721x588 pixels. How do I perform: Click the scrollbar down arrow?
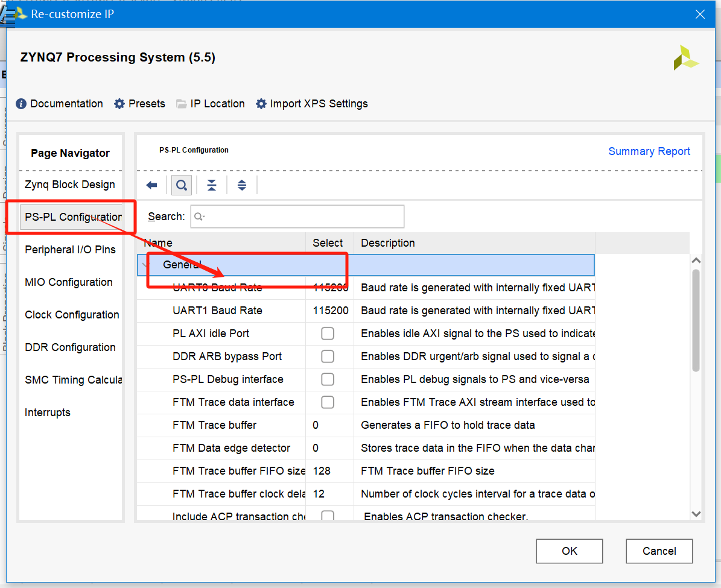coord(696,514)
